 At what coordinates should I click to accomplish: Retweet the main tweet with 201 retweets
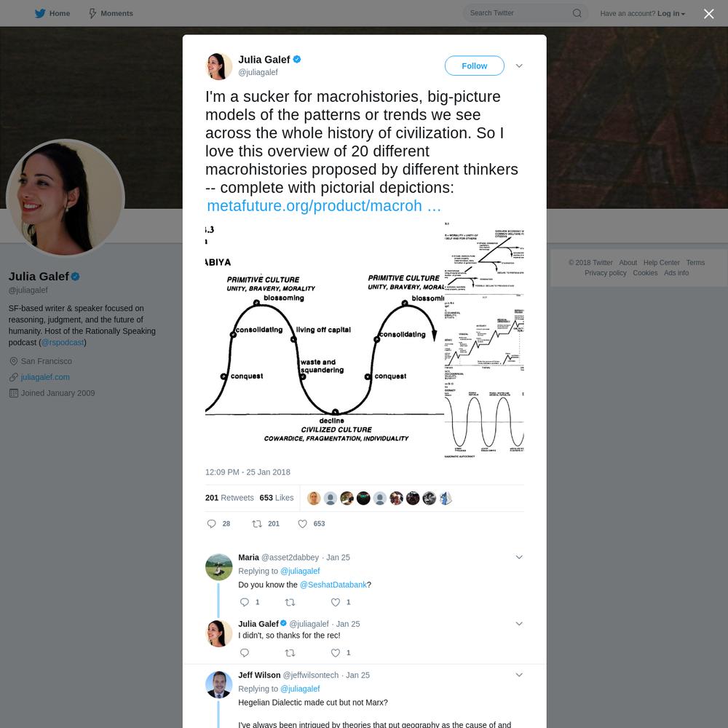point(257,523)
